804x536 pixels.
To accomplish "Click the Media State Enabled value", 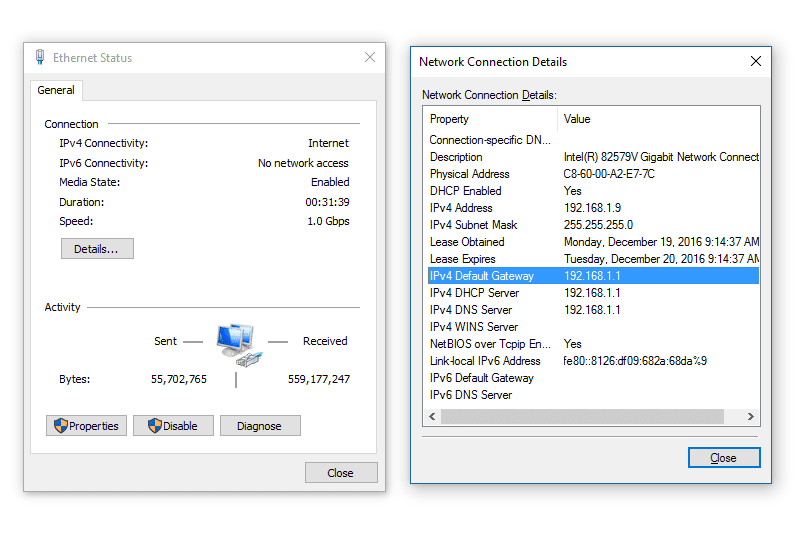I will (330, 182).
